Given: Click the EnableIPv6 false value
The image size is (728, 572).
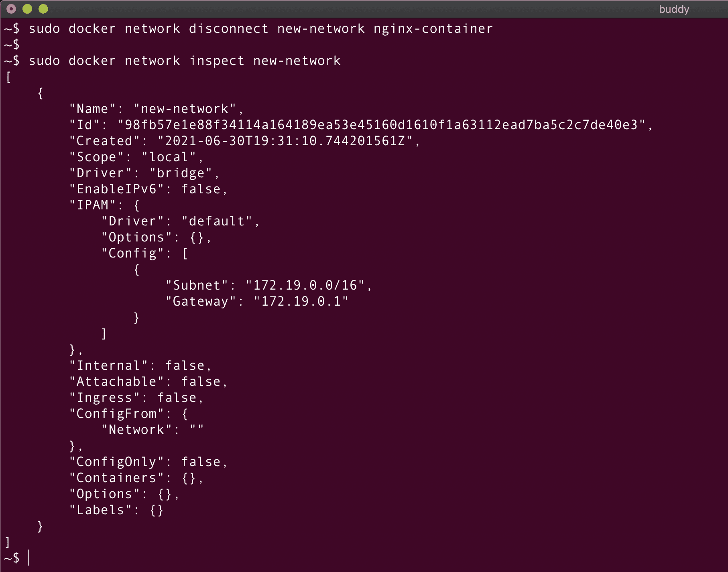Looking at the screenshot, I should (201, 189).
